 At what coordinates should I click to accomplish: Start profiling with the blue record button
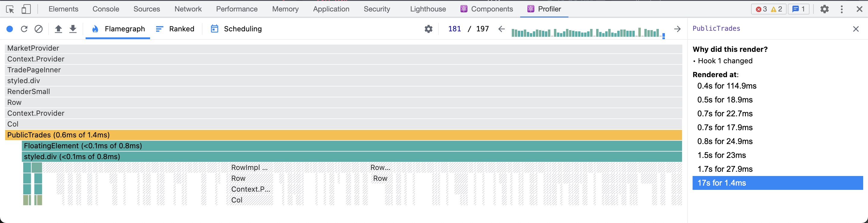point(10,29)
